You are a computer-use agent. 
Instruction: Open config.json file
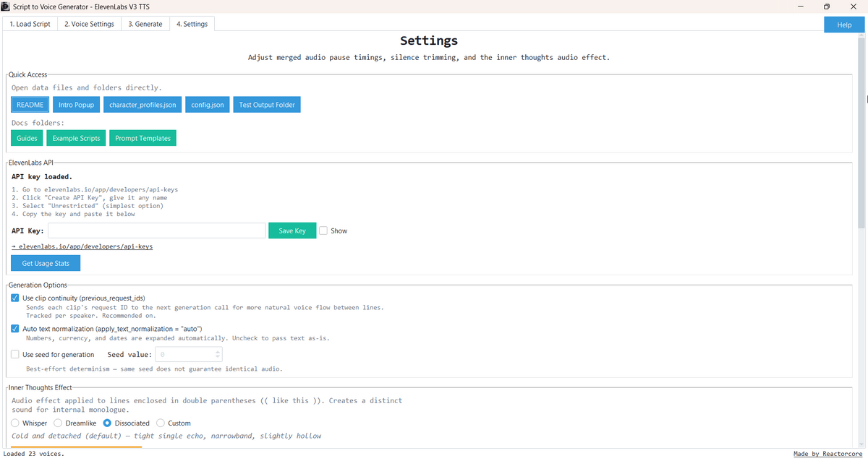pyautogui.click(x=207, y=105)
